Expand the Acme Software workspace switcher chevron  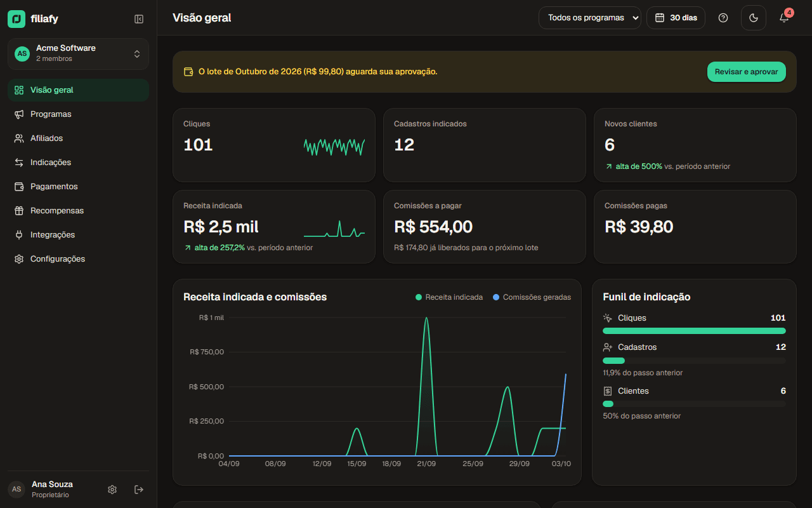tap(137, 54)
